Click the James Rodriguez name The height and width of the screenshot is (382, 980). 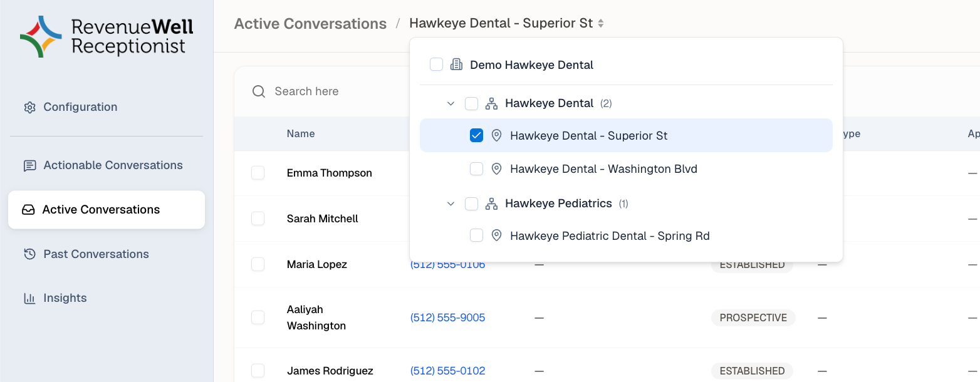[x=330, y=371]
